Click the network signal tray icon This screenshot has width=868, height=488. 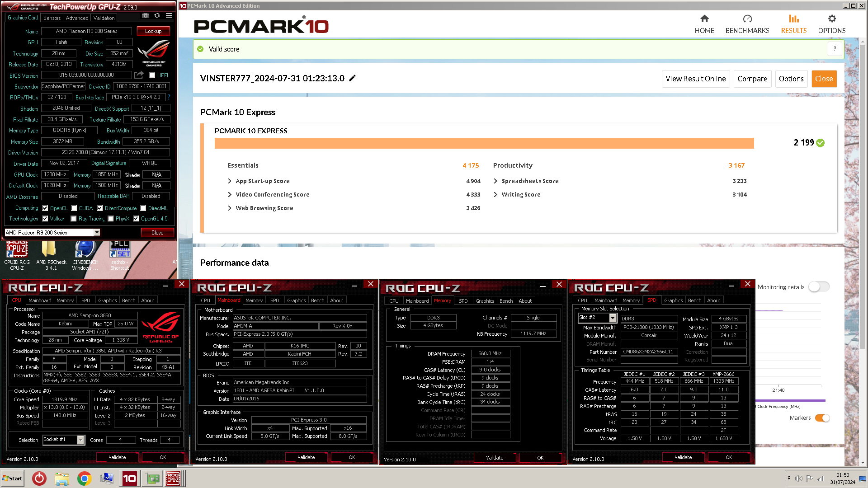(x=821, y=479)
